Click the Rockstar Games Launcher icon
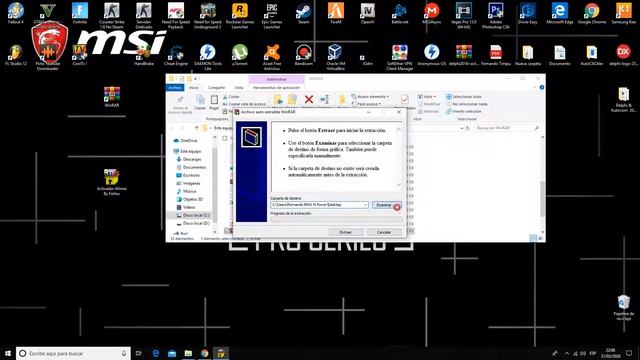Screen dimensions: 640x360 tap(240, 16)
